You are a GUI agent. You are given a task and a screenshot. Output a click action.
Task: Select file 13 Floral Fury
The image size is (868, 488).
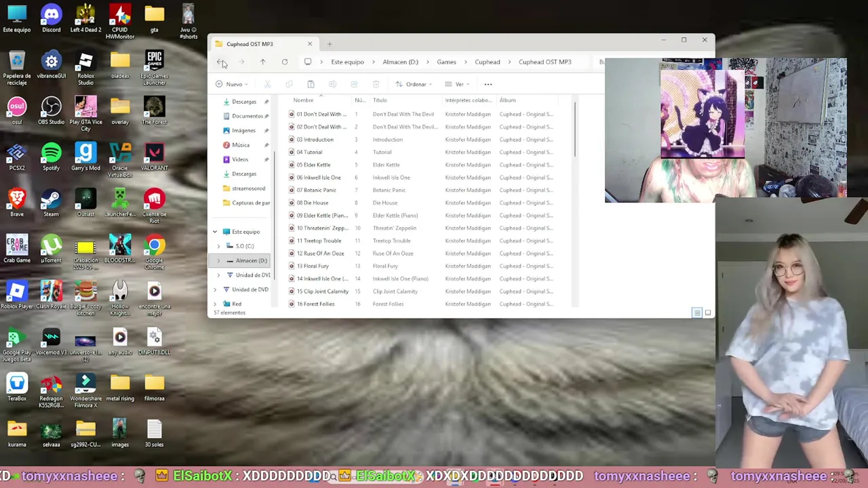pos(313,266)
